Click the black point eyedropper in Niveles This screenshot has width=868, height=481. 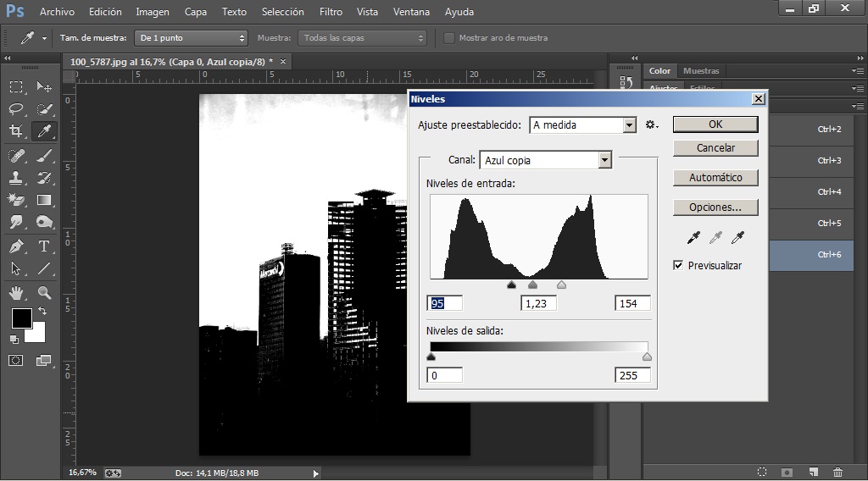point(693,238)
